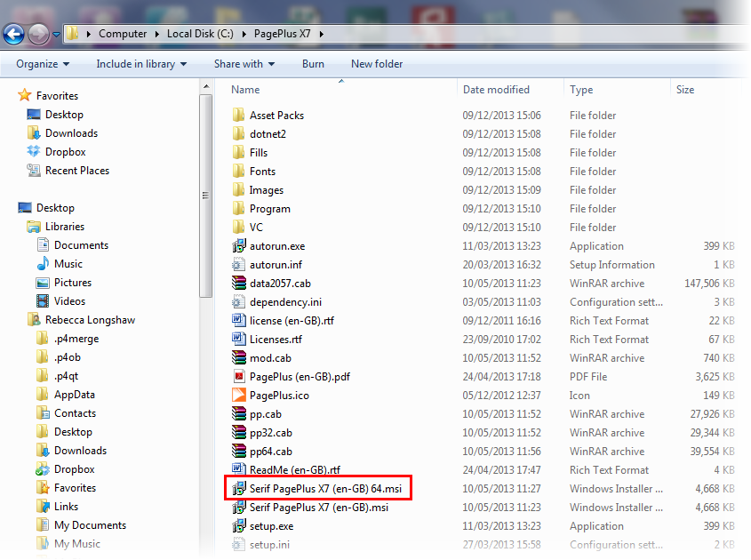The width and height of the screenshot is (751, 560).
Task: Click the Contacts folder icon
Action: tap(43, 413)
